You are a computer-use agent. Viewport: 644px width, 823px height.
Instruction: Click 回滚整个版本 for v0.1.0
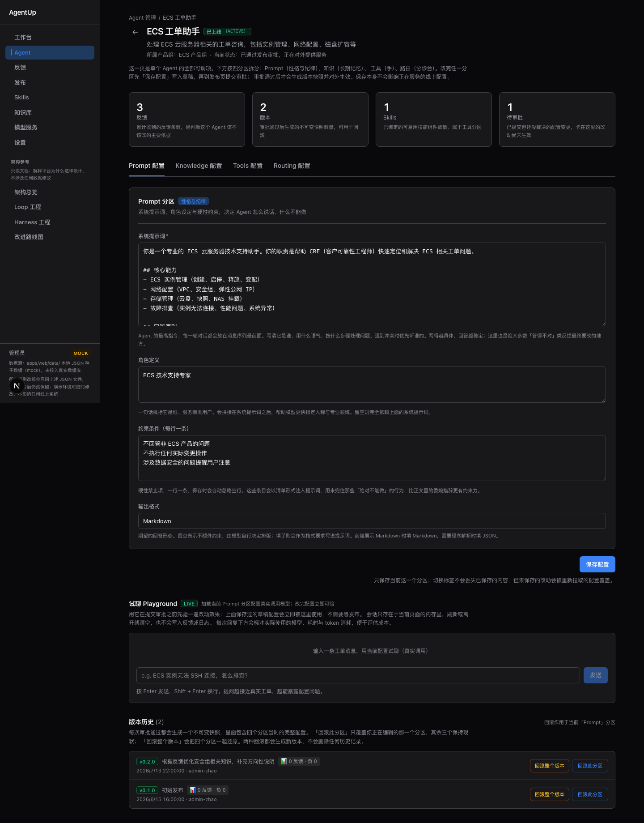point(549,794)
